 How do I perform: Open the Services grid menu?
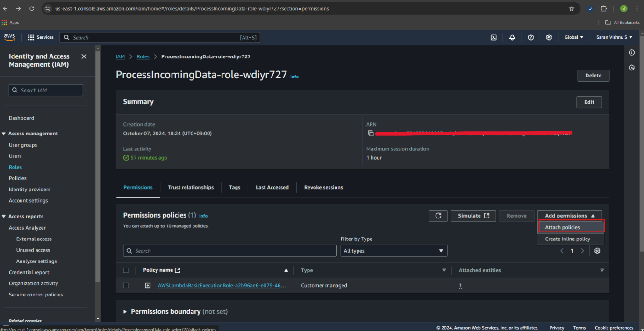(x=40, y=37)
